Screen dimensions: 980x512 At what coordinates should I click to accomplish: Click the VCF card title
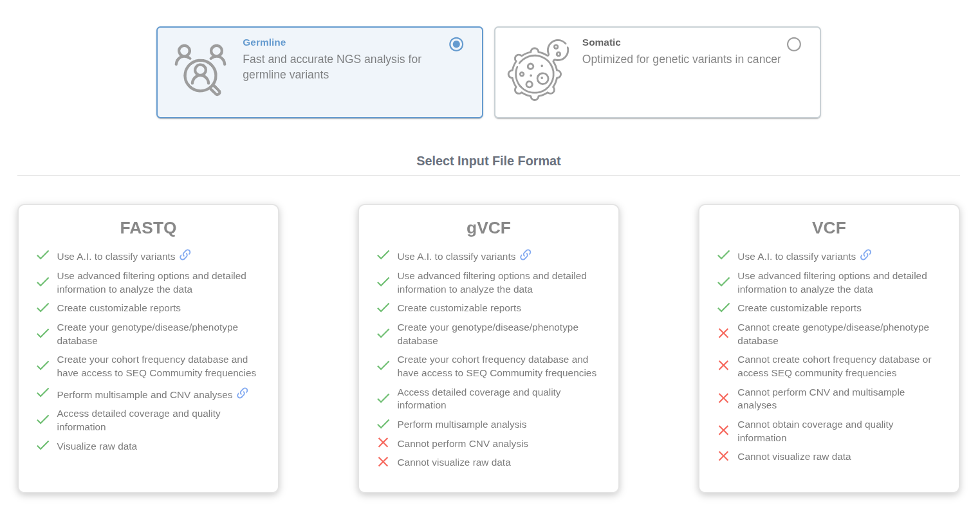829,228
